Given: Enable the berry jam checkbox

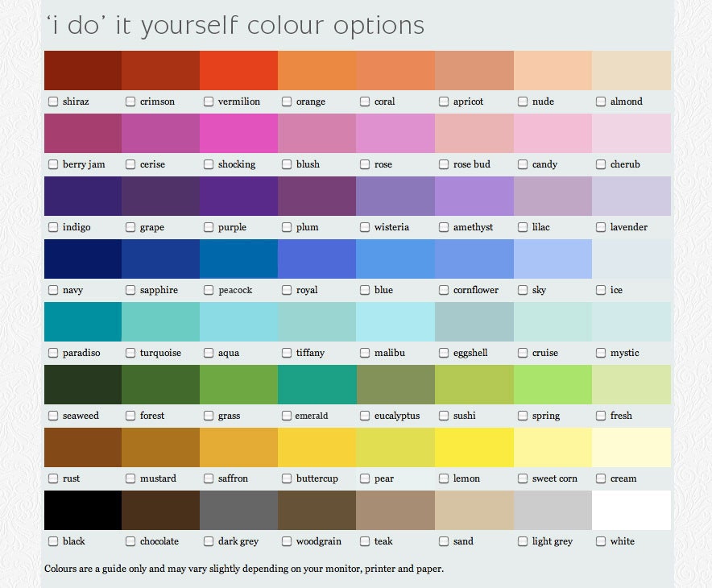Looking at the screenshot, I should (x=53, y=164).
